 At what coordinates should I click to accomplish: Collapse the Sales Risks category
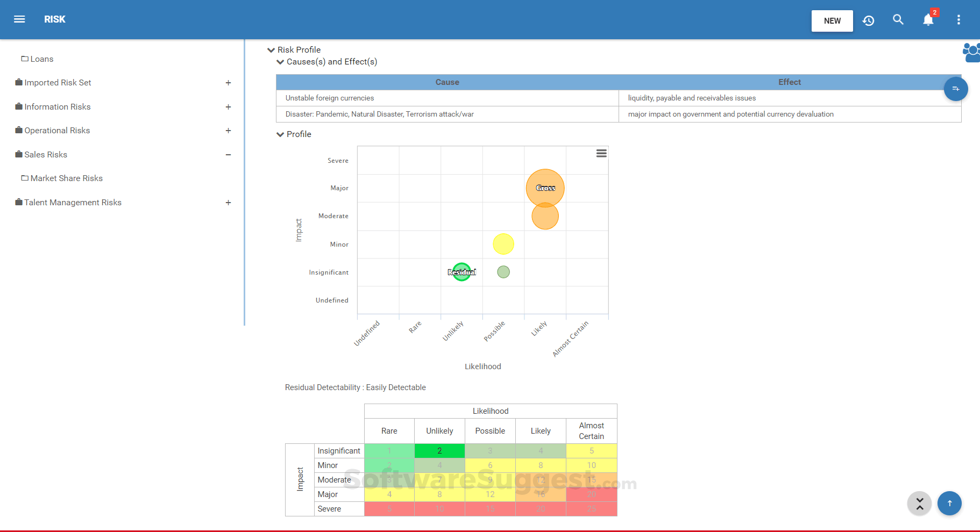(228, 155)
